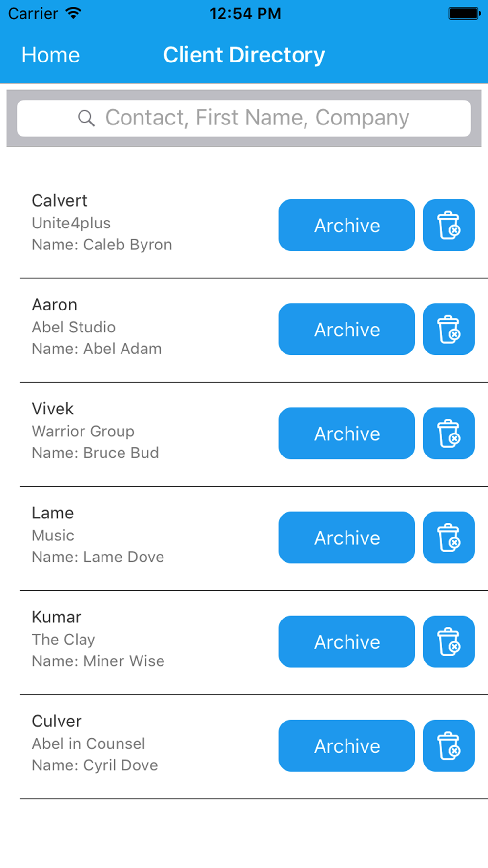The height and width of the screenshot is (868, 488).
Task: Archive the Aaron Abel Studio client
Action: (346, 329)
